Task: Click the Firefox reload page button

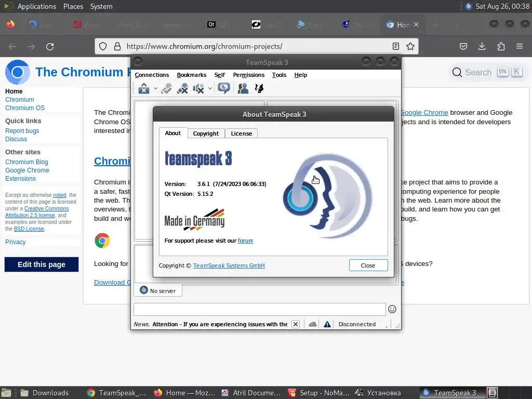Action: coord(50,46)
